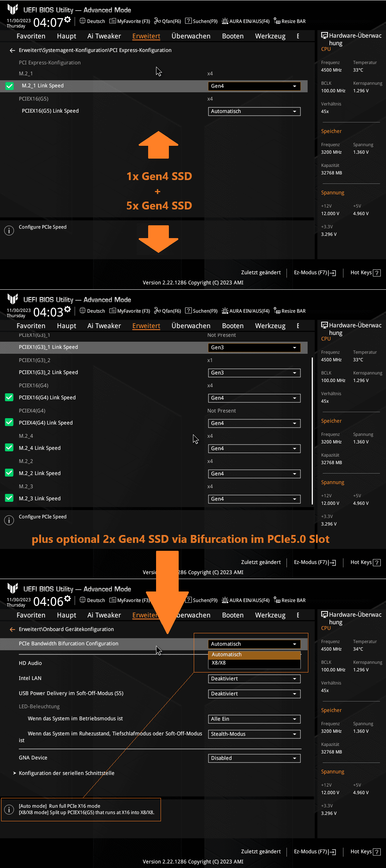Click the Deutsch globe icon in the 04:03 screen
Screen dimensions: 386x868
[x=83, y=310]
